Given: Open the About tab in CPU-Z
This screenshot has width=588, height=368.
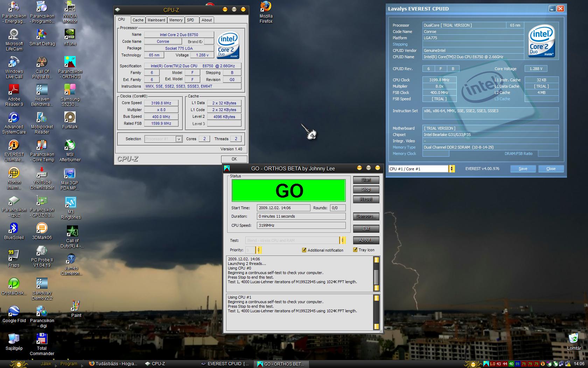Looking at the screenshot, I should coord(207,20).
